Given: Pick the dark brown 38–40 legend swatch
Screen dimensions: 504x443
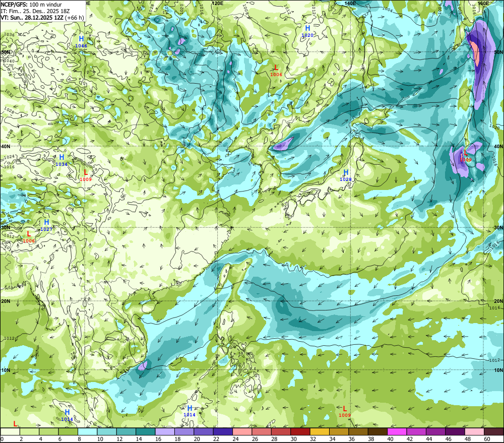Looking at the screenshot, I should (377, 432).
